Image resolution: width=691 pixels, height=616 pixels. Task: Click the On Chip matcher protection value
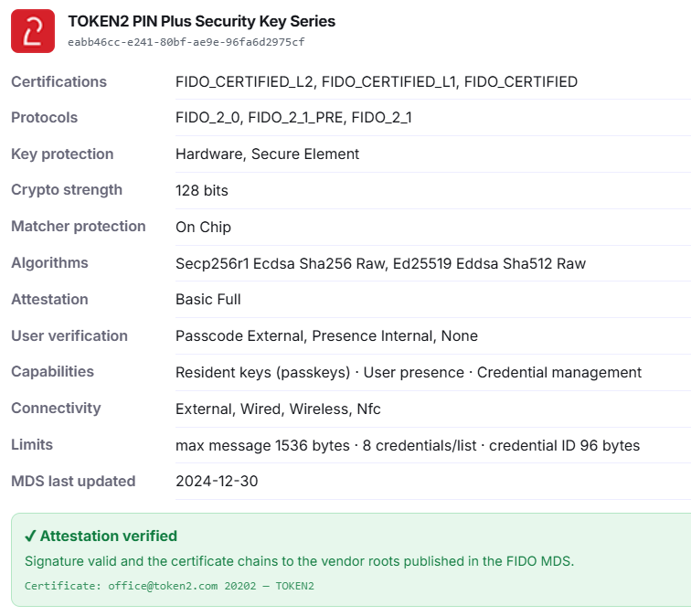pos(203,227)
